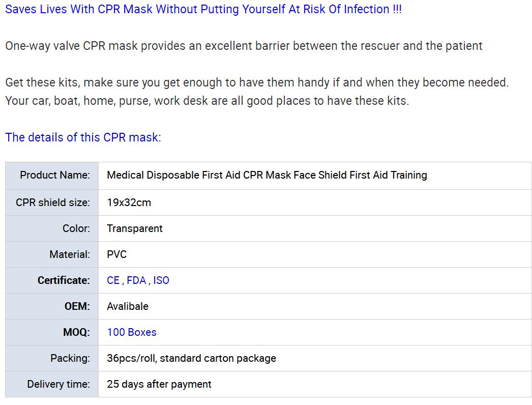Image resolution: width=532 pixels, height=405 pixels.
Task: Click the "Get these kits" paragraph line
Action: coord(256,82)
